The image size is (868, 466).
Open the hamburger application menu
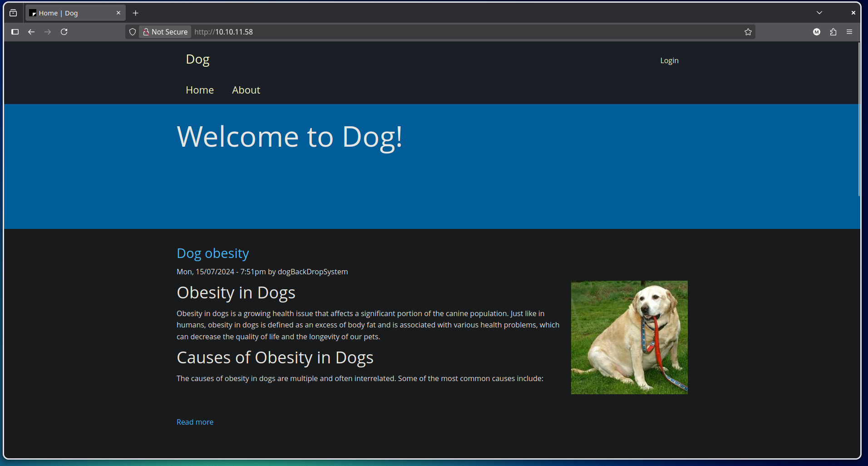pos(849,32)
